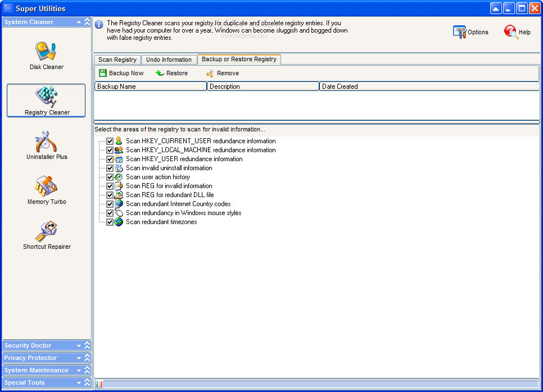The width and height of the screenshot is (543, 392).
Task: Click the HKEY_CURRENT_USER user icon
Action: pyautogui.click(x=119, y=141)
